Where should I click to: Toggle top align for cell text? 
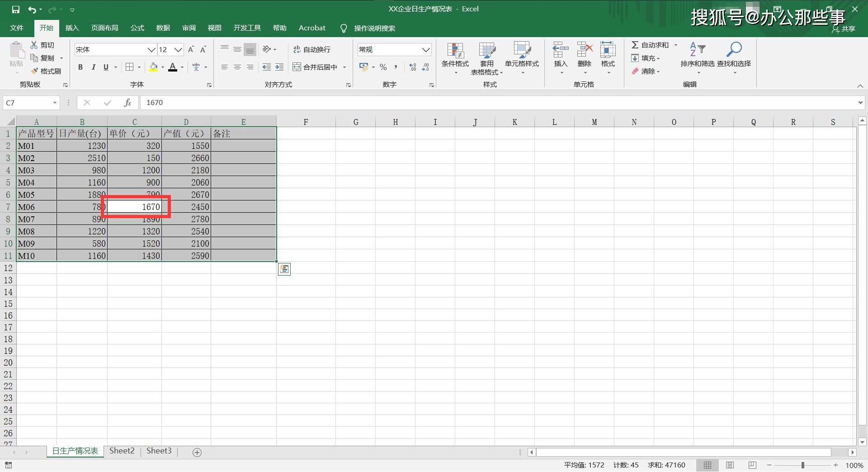tap(224, 49)
